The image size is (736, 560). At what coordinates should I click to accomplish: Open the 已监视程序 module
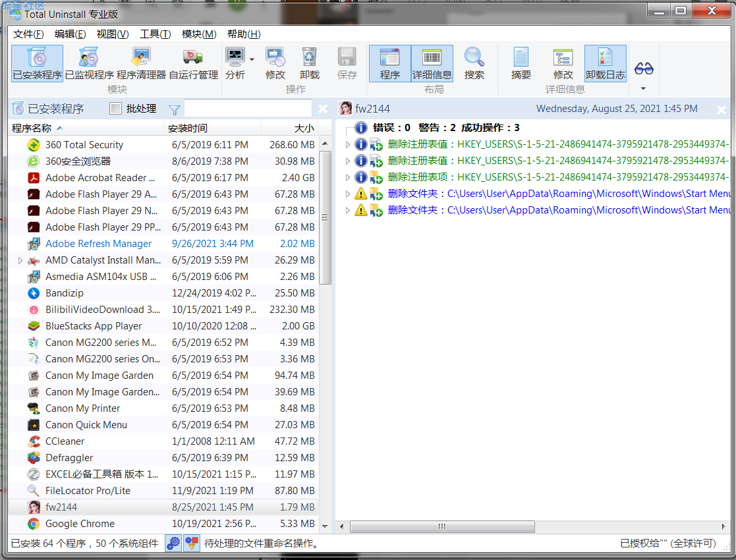89,63
